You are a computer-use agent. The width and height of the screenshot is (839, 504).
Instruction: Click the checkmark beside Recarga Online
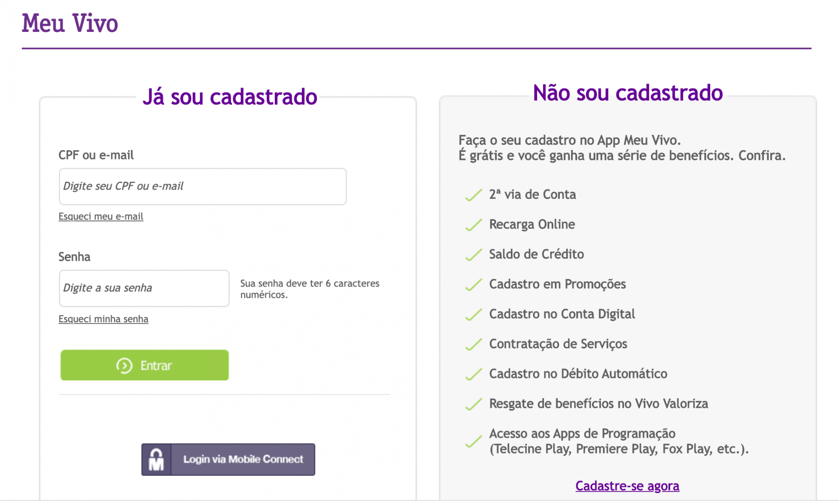tap(473, 225)
